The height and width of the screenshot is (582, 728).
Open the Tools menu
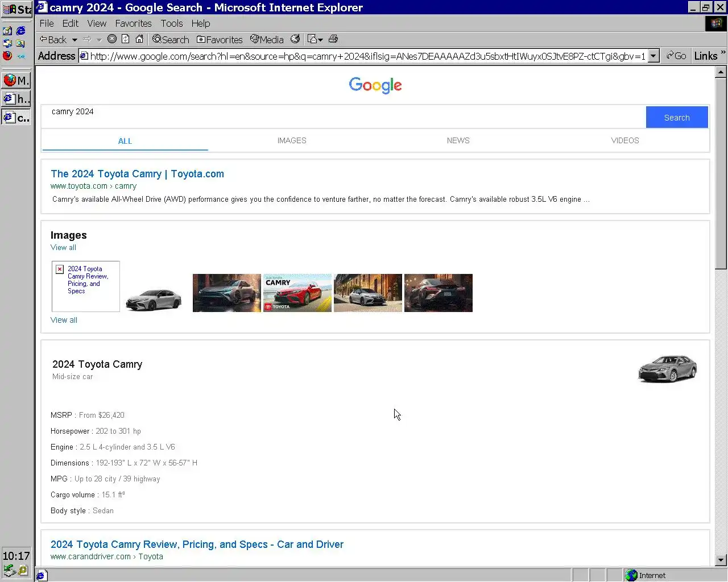(x=172, y=23)
